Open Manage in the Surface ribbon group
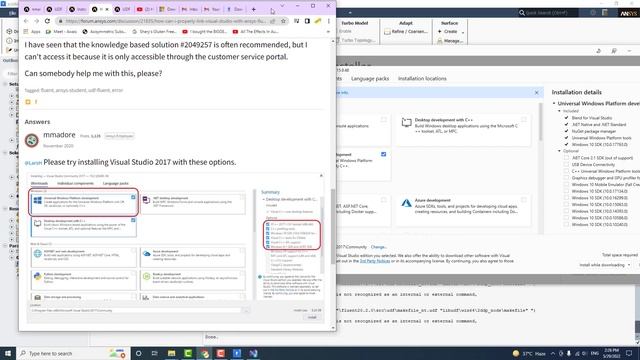The image size is (640, 360). [x=451, y=41]
